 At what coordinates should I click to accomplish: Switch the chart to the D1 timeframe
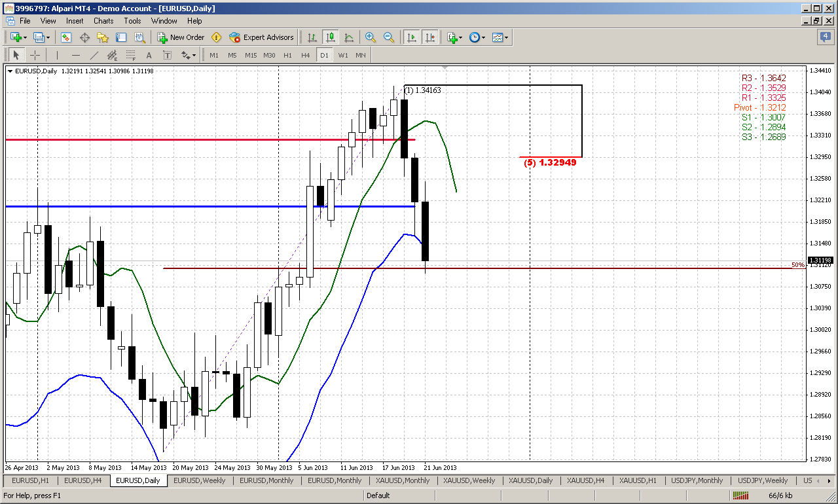point(325,55)
